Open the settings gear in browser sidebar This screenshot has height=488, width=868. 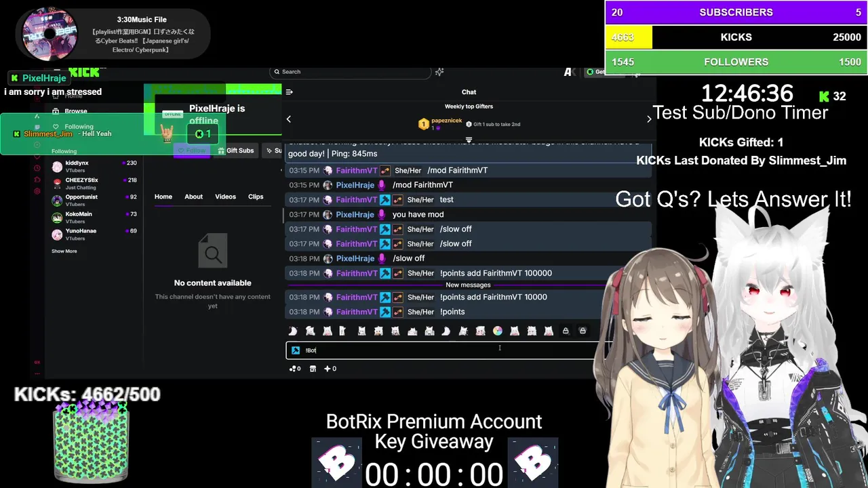pos(37,192)
